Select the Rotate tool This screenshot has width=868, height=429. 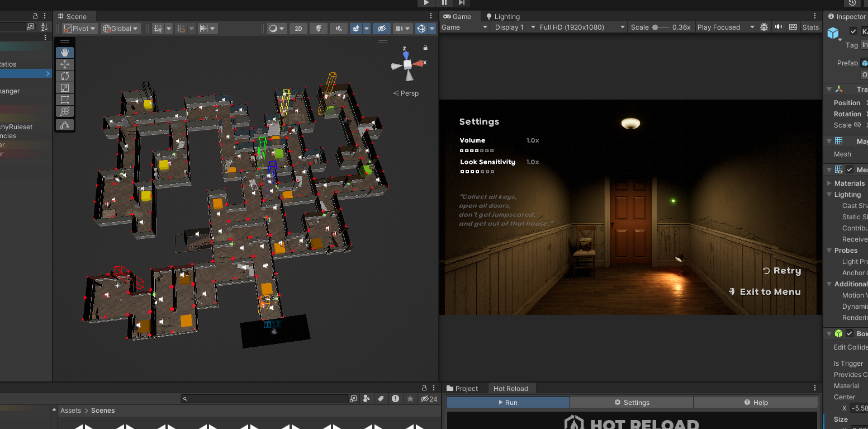pyautogui.click(x=65, y=76)
